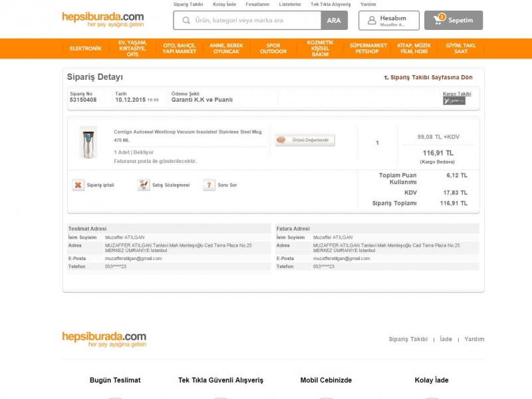Screen dimensions: 532x399
Task: Open the SÜPERMARKET PETSHOP category
Action: point(368,49)
